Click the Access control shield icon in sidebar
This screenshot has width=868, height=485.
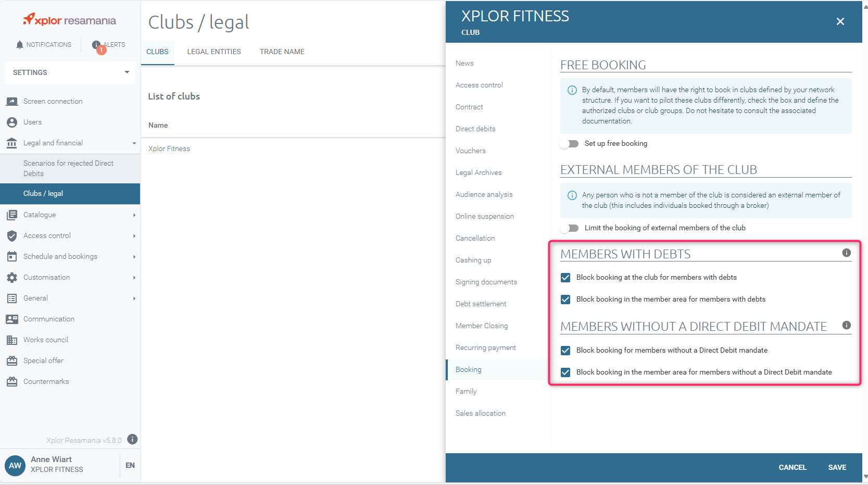pyautogui.click(x=12, y=235)
